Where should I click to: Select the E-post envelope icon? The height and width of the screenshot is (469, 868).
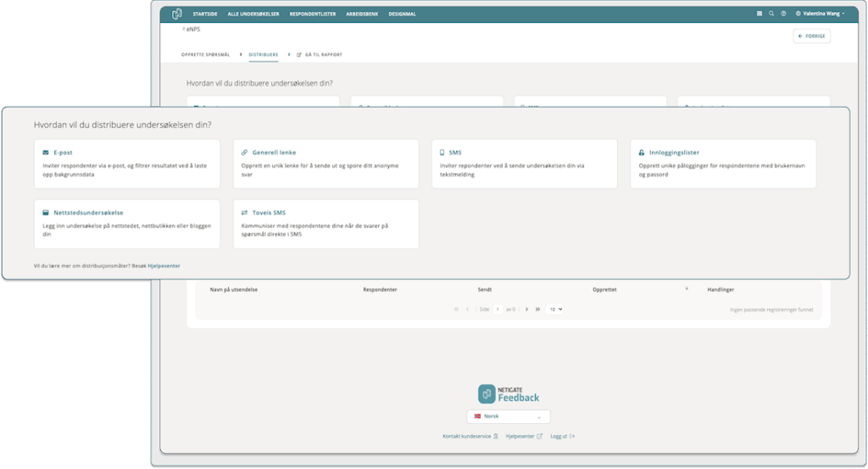pyautogui.click(x=46, y=153)
